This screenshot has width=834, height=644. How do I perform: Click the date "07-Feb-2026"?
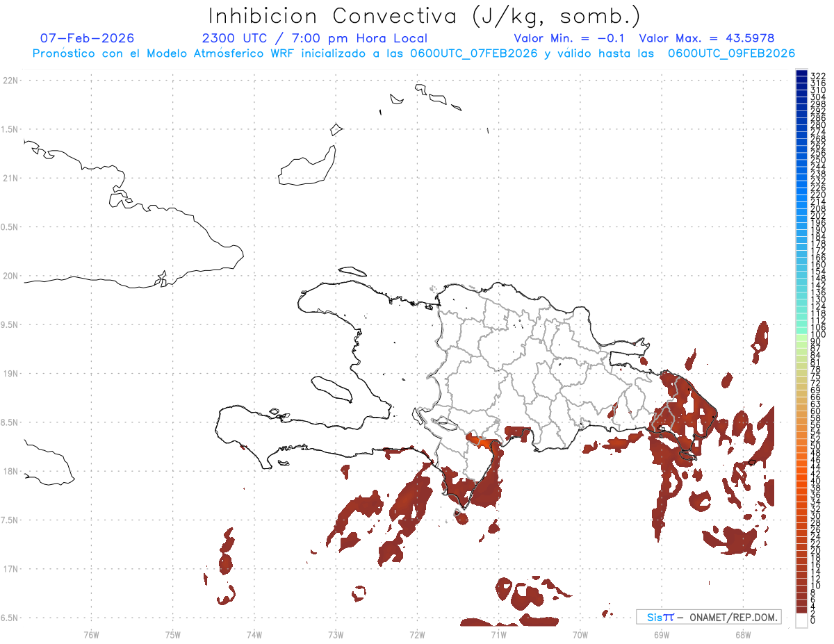[88, 38]
